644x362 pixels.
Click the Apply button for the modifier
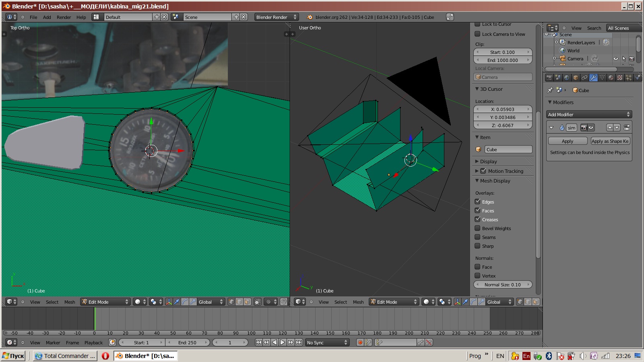(x=567, y=141)
